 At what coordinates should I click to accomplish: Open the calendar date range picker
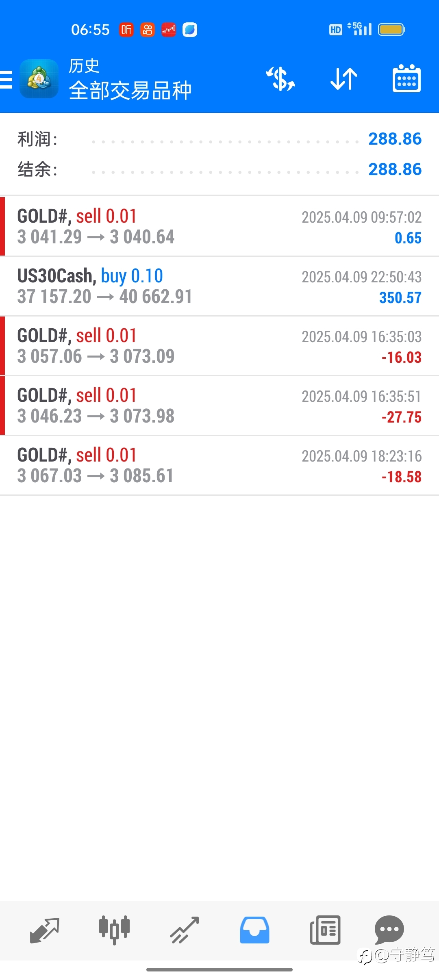(x=406, y=78)
